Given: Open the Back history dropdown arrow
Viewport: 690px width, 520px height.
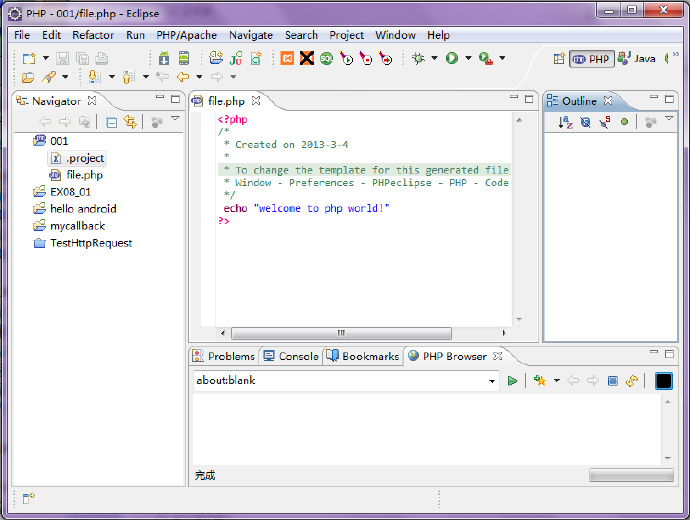Looking at the screenshot, I should click(x=199, y=77).
